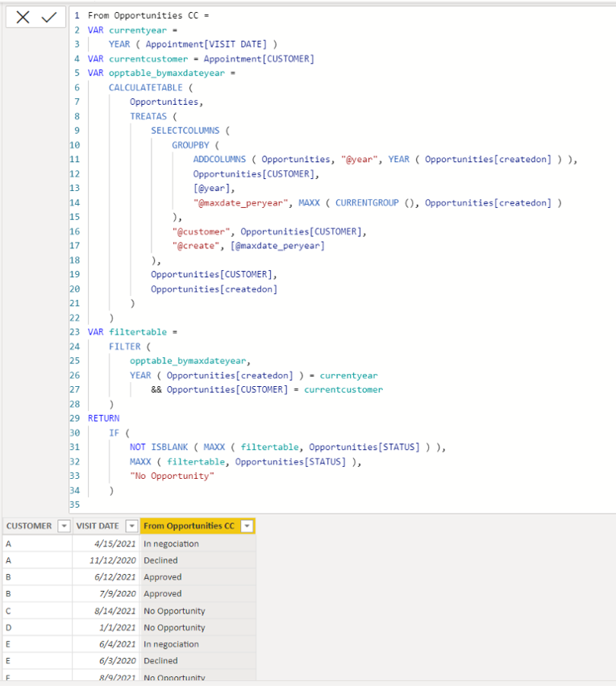Click measure name From Opportunities CC on line 1

[143, 16]
